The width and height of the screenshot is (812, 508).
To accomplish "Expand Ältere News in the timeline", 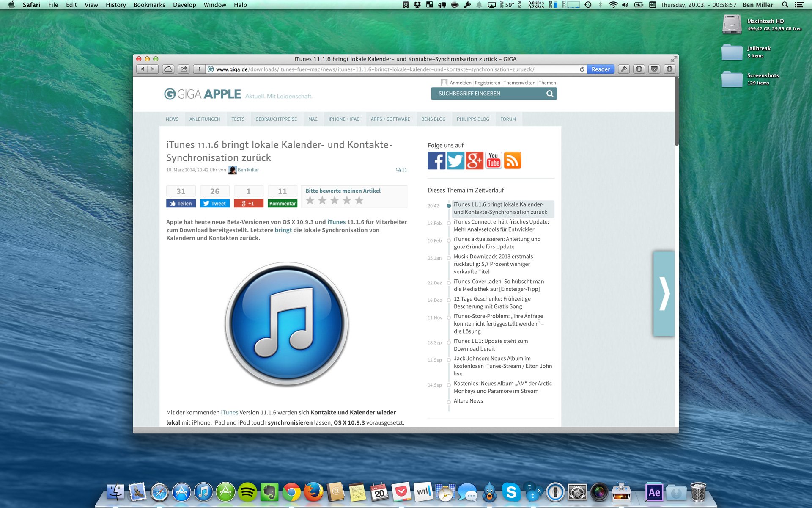I will point(468,400).
